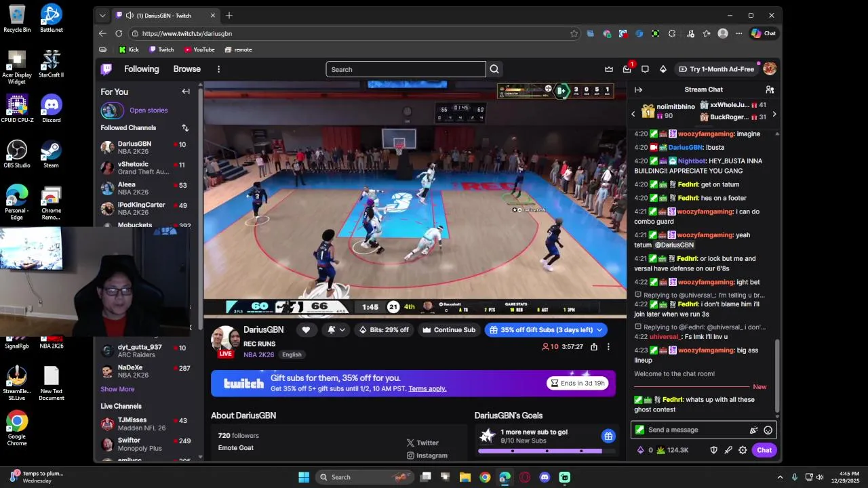Click the search magnifier button

point(494,69)
